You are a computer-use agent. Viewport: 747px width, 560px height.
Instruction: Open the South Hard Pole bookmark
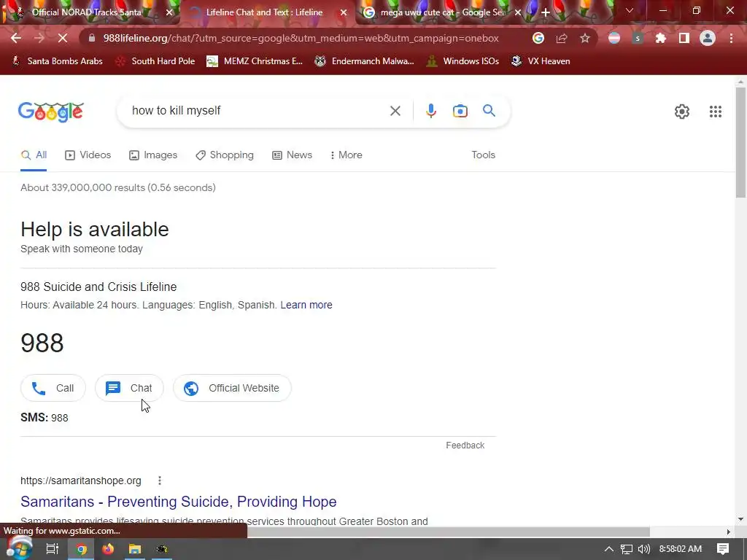[x=155, y=61]
